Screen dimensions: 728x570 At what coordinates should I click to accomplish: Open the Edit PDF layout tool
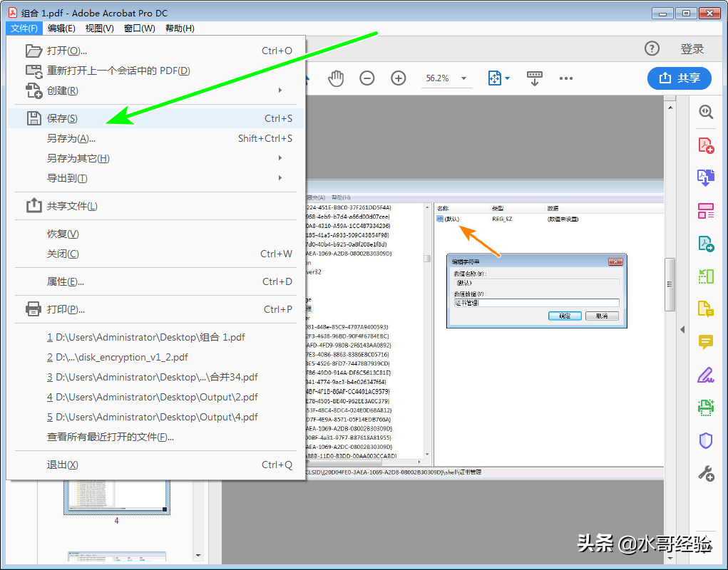pos(706,211)
